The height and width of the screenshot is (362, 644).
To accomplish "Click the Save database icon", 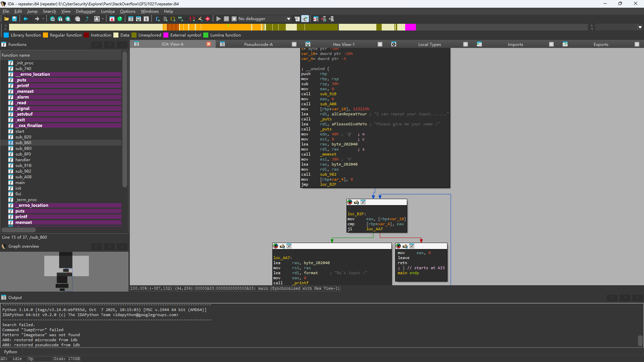I will [14, 19].
